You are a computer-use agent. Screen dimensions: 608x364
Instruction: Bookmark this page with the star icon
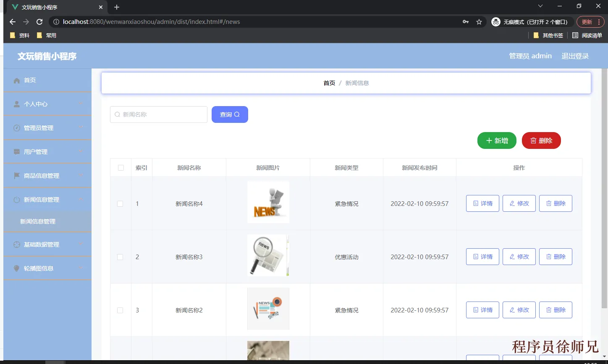click(479, 22)
